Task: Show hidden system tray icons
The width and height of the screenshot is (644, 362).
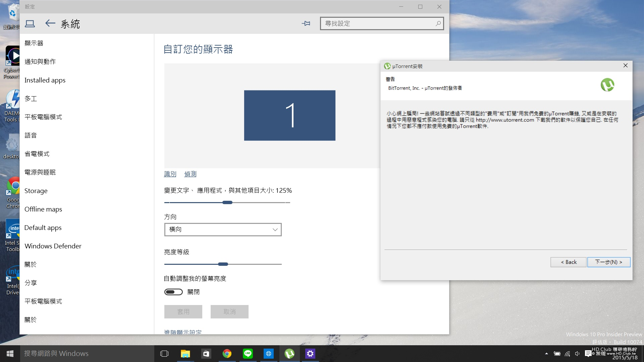Action: pos(546,354)
